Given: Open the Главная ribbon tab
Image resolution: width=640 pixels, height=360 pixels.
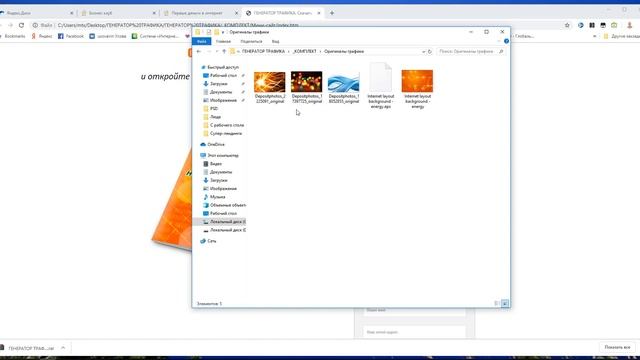Looking at the screenshot, I should 223,42.
